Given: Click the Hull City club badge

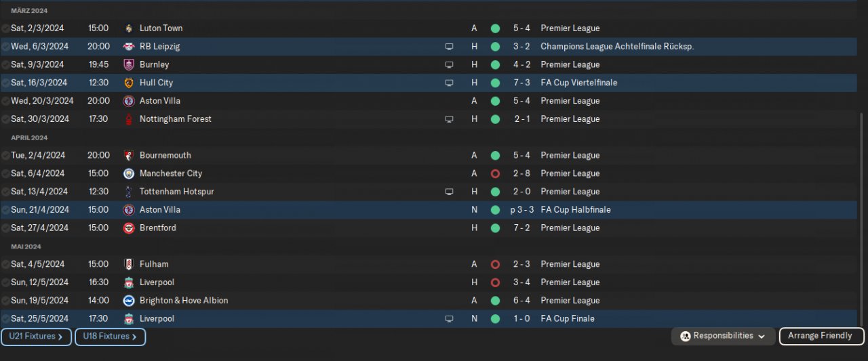Looking at the screenshot, I should pos(129,83).
